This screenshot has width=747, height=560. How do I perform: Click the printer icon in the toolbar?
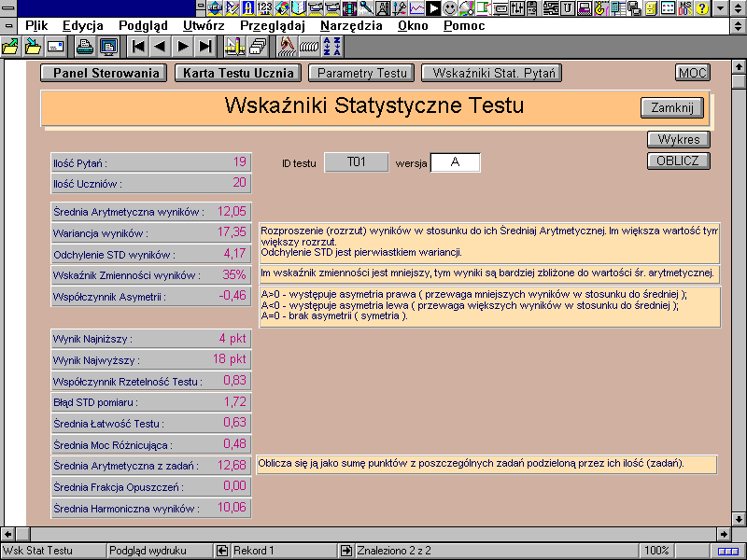85,46
